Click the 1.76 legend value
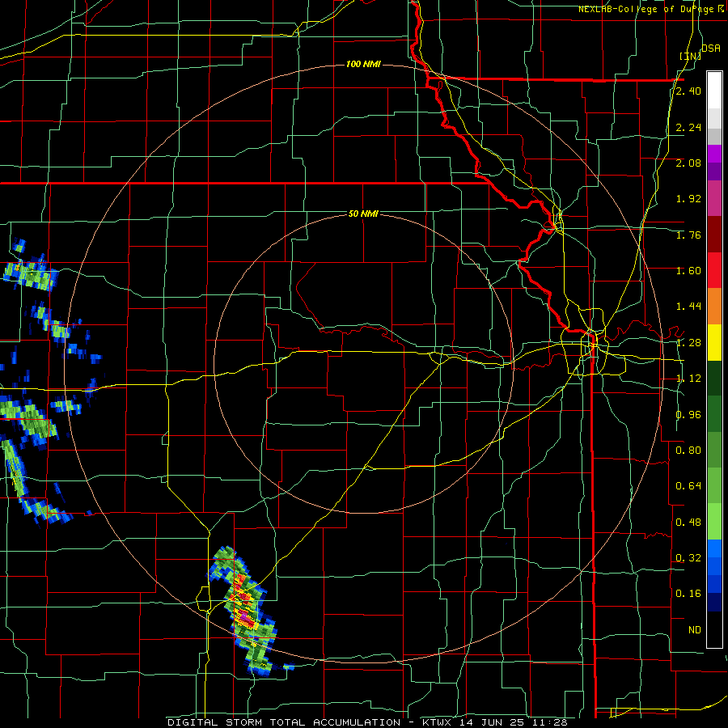This screenshot has height=728, width=728. pyautogui.click(x=688, y=235)
